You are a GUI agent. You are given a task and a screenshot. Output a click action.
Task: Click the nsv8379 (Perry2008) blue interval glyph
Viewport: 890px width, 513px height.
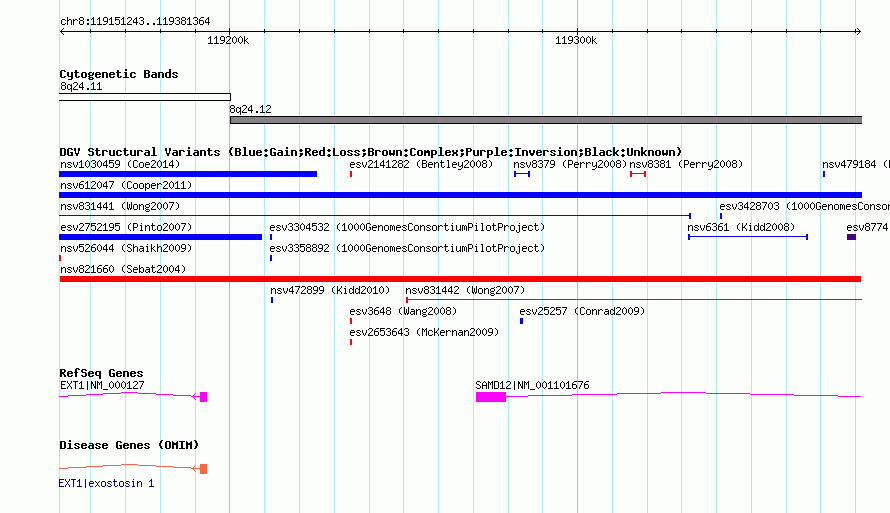coord(522,174)
